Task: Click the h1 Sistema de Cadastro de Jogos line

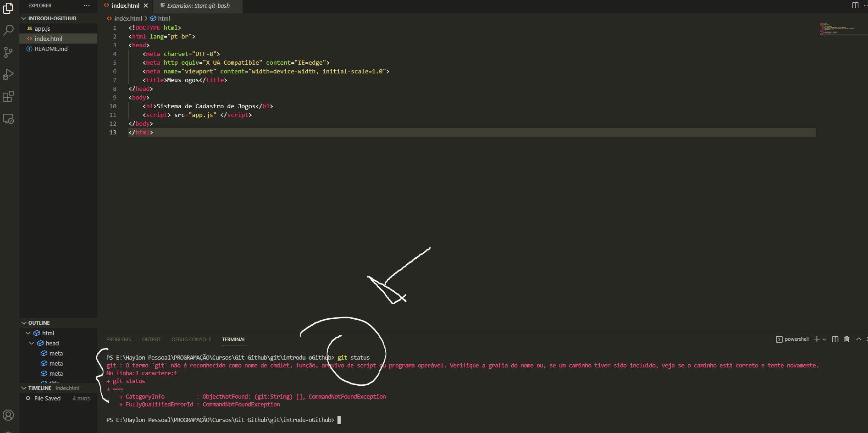Action: point(208,106)
